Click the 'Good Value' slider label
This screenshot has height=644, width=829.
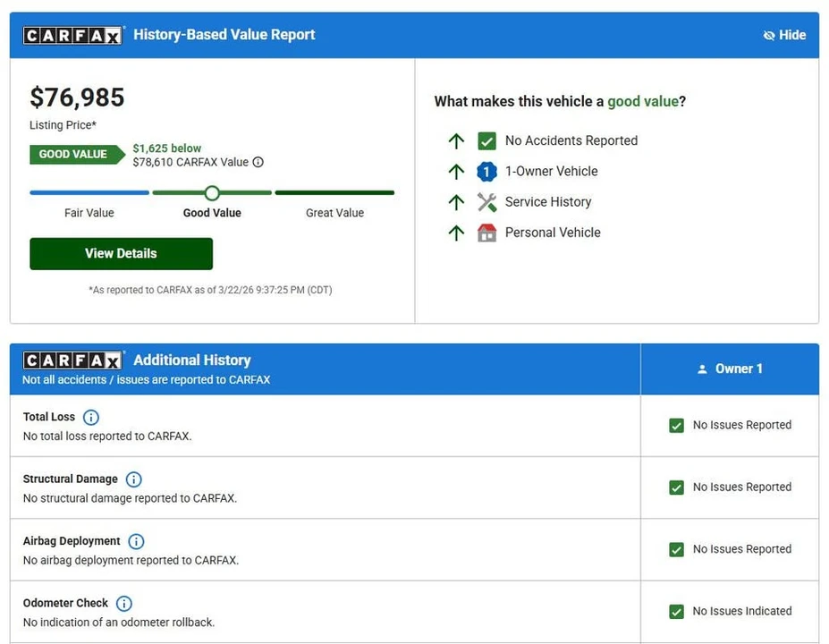tap(212, 213)
